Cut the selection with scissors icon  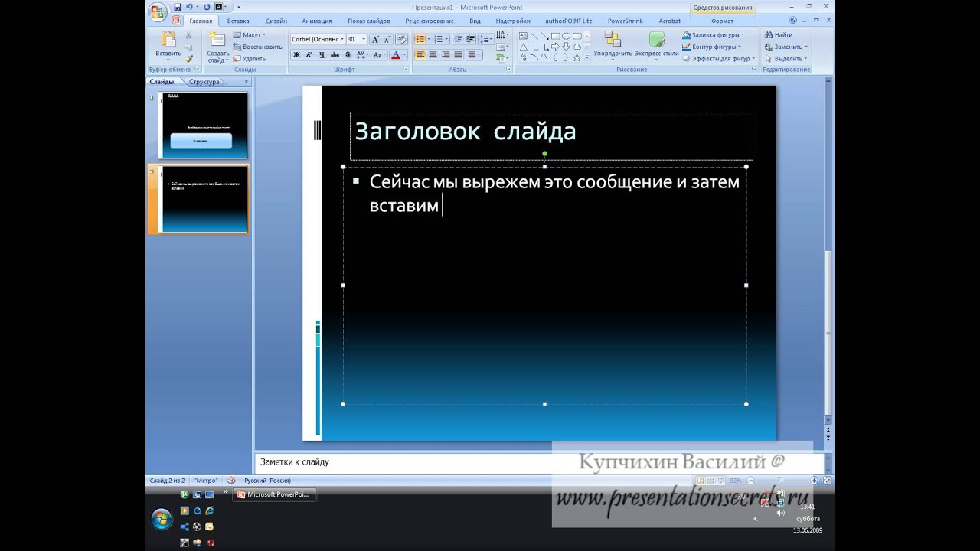coord(188,35)
